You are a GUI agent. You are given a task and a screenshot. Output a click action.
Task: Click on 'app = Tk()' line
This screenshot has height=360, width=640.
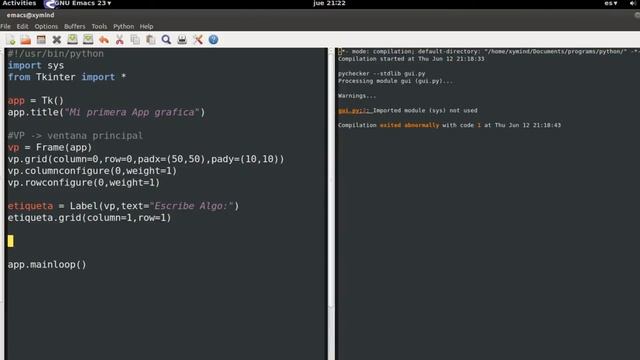tap(36, 100)
